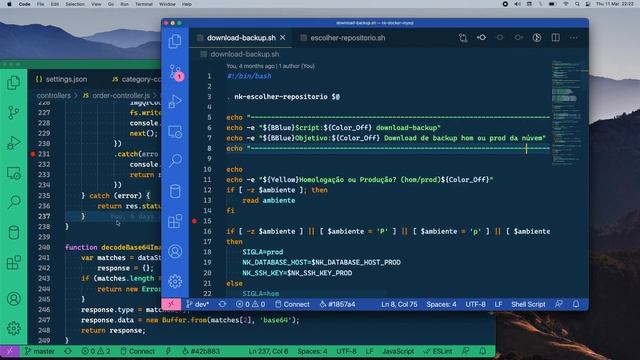
Task: Click the Run file icon in editor toolbar
Action: point(537,38)
